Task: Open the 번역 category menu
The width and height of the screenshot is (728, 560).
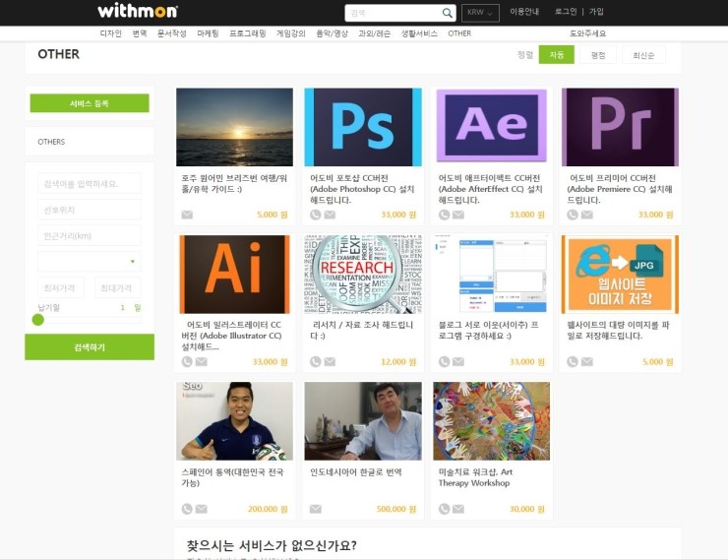Action: (140, 33)
